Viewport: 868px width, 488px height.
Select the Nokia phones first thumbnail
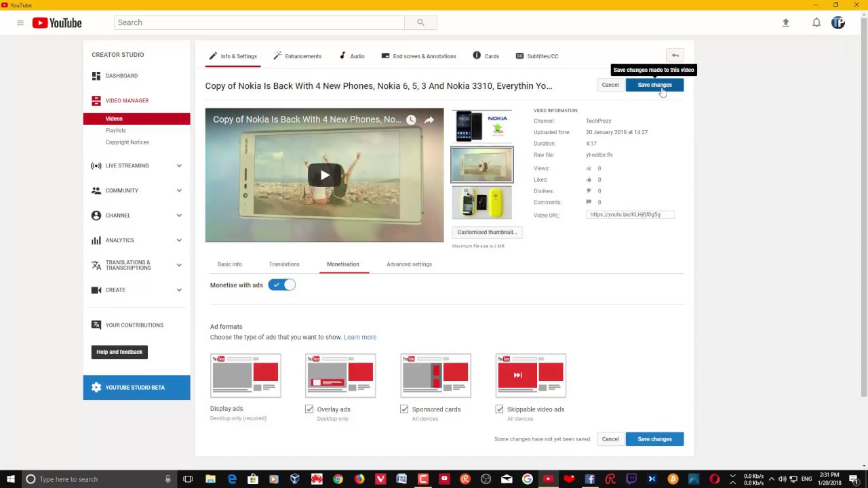click(482, 126)
